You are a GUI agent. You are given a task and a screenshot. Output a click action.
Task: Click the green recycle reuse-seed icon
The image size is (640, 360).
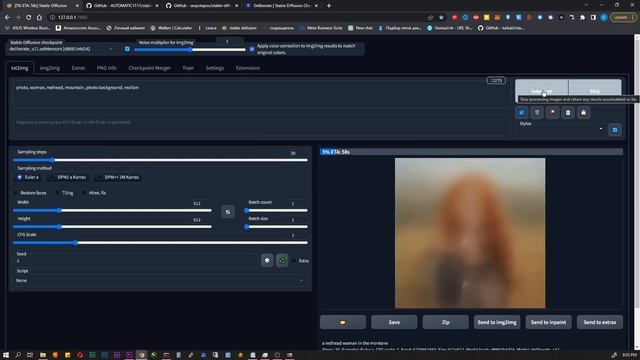pyautogui.click(x=282, y=260)
